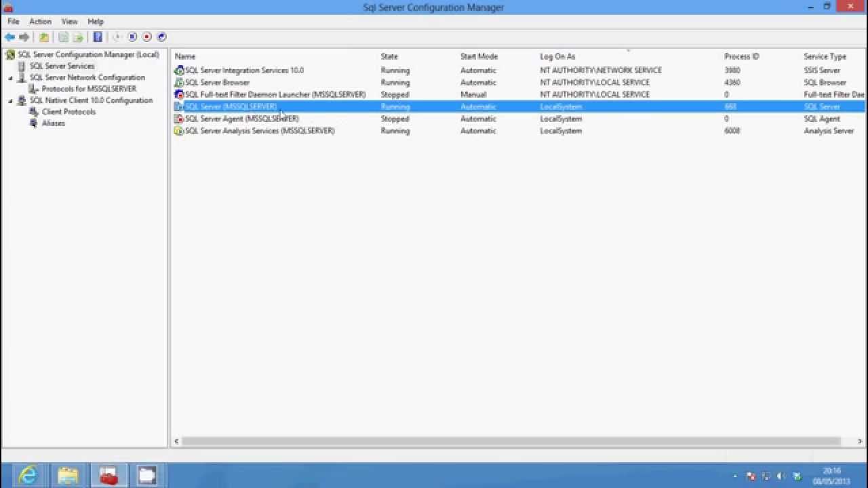Click the Aliases tree icon
Image resolution: width=868 pixels, height=488 pixels.
pyautogui.click(x=34, y=123)
